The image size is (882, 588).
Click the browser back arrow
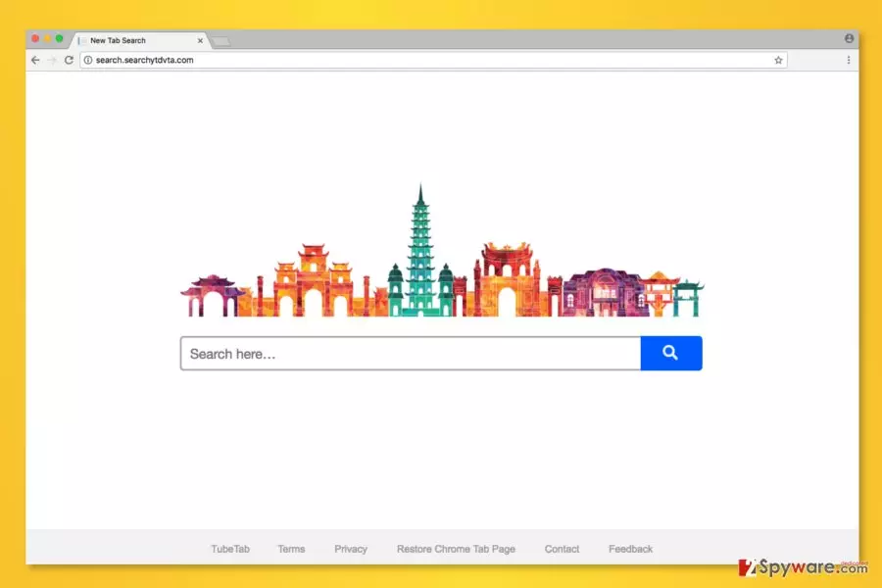(x=35, y=60)
